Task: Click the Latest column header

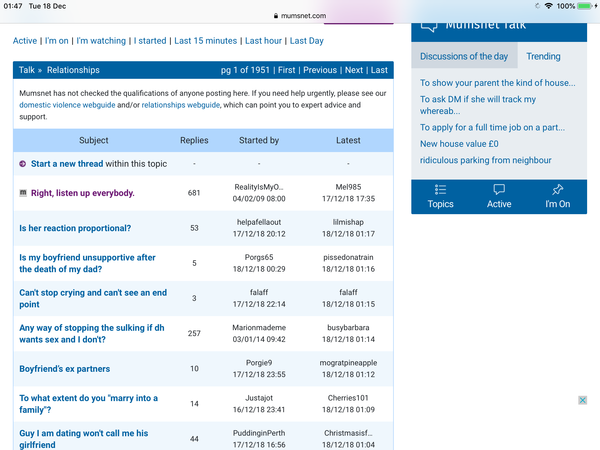Action: (x=348, y=140)
